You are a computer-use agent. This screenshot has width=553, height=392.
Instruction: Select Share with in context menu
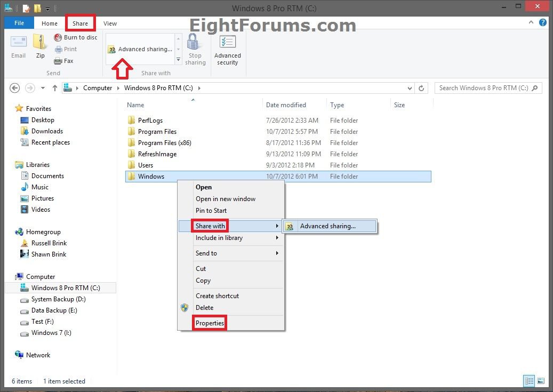[x=230, y=226]
